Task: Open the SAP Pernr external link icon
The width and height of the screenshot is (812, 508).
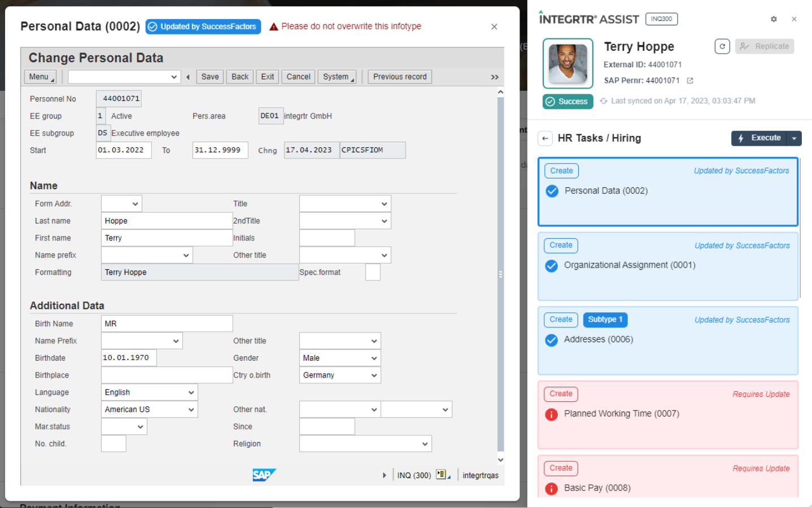Action: [689, 81]
